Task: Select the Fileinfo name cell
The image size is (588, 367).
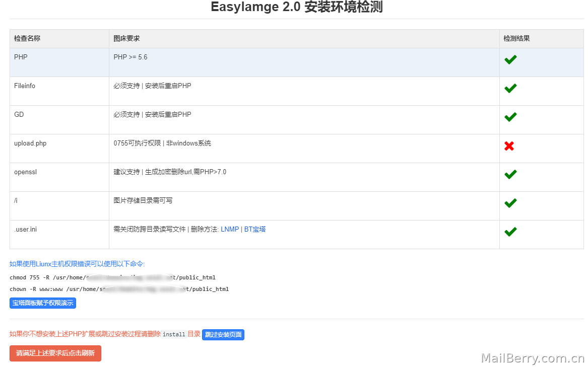Action: coord(59,91)
